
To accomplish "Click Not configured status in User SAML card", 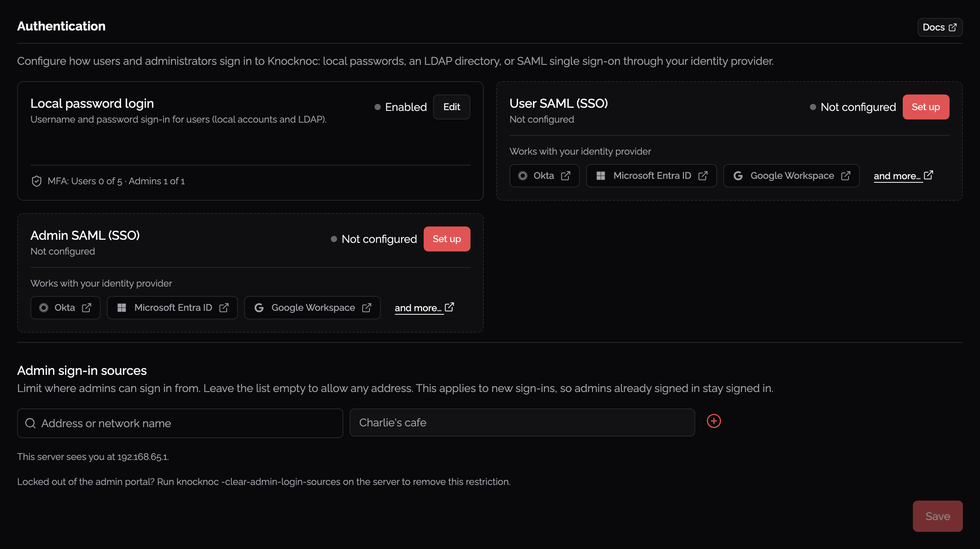I will coord(853,107).
